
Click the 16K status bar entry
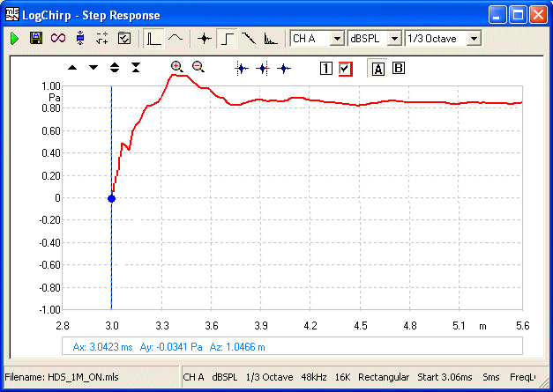click(342, 377)
